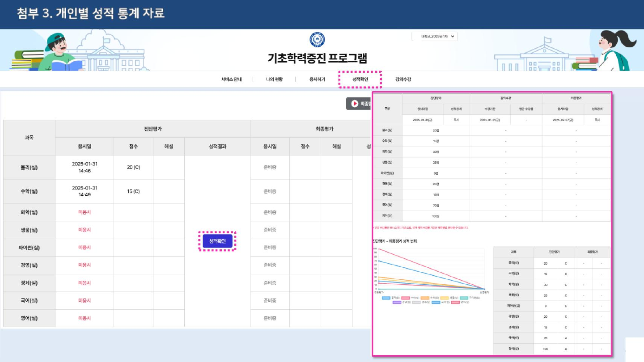Open the 서비스 안내 menu

coord(231,80)
